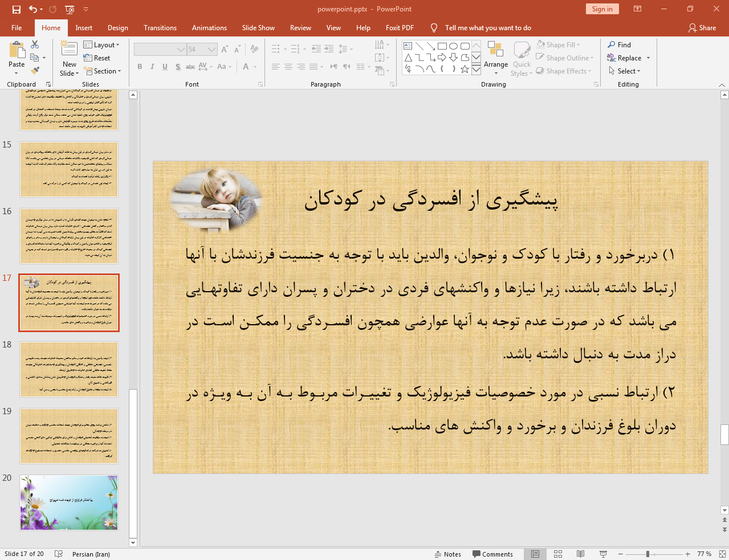
Task: Open the font name combo box arrow
Action: [x=181, y=50]
